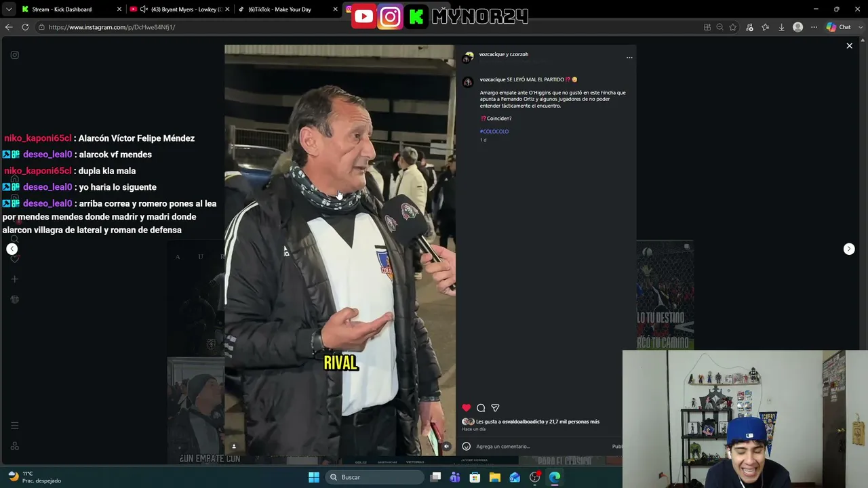
Task: Click the Instagram logo in the sidebar
Action: (14, 55)
